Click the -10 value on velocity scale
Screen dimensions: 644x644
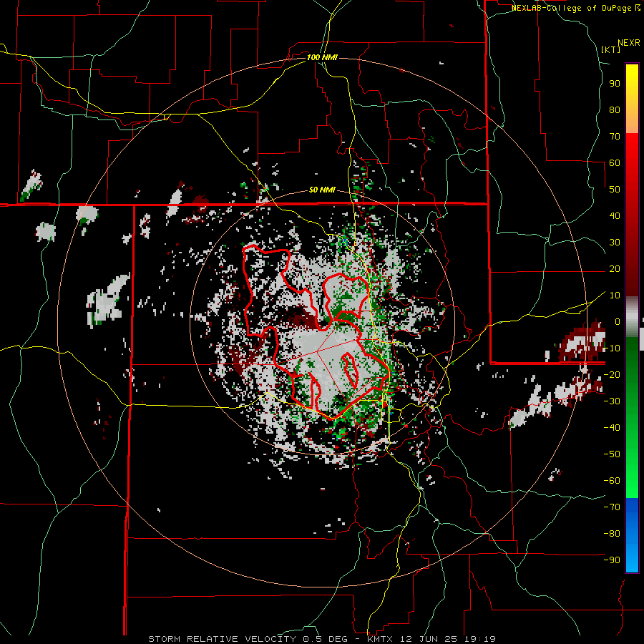(612, 348)
